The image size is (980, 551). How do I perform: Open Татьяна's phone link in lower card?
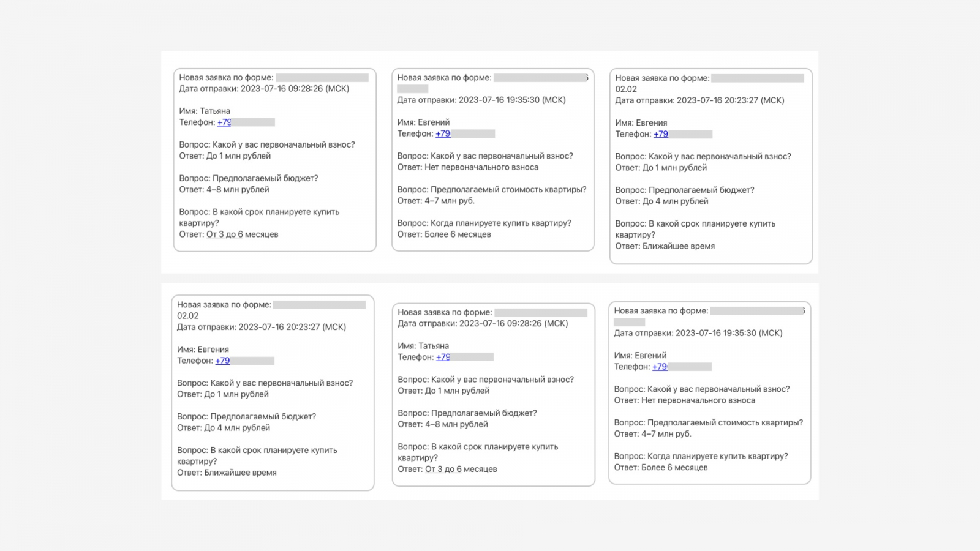442,357
